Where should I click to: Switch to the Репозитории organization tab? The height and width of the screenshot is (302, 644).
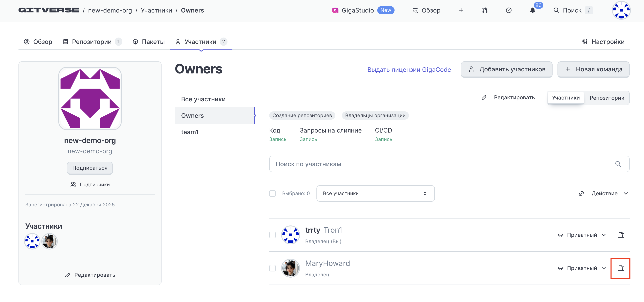92,42
